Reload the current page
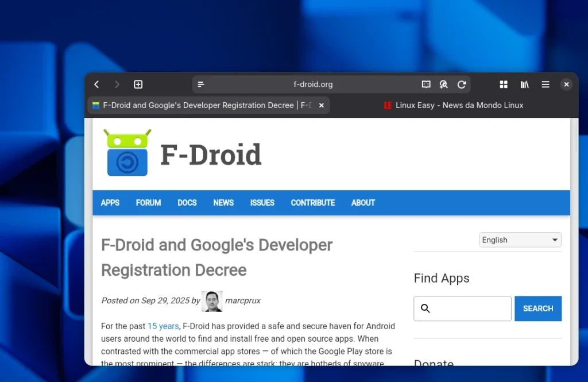 (462, 84)
